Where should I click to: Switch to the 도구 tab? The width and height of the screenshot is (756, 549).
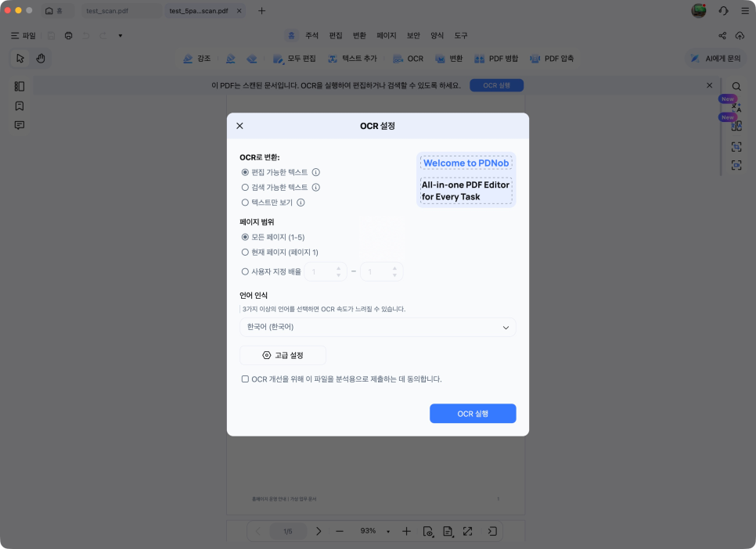click(x=461, y=36)
